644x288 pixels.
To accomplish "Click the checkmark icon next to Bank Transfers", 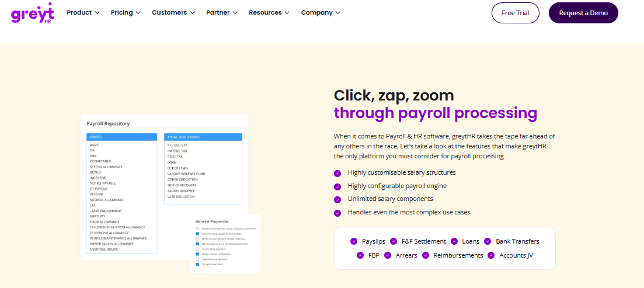I will [x=488, y=241].
